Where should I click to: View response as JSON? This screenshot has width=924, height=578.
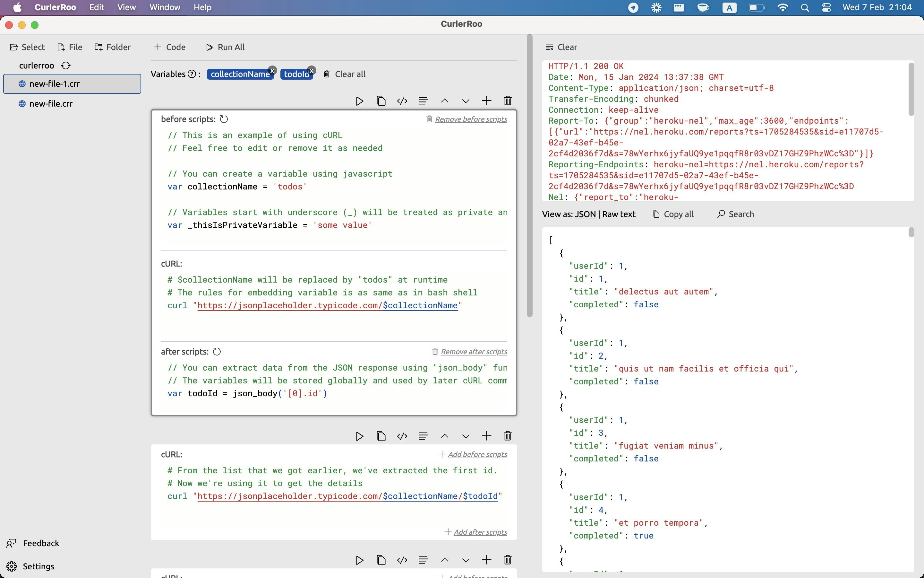tap(585, 214)
